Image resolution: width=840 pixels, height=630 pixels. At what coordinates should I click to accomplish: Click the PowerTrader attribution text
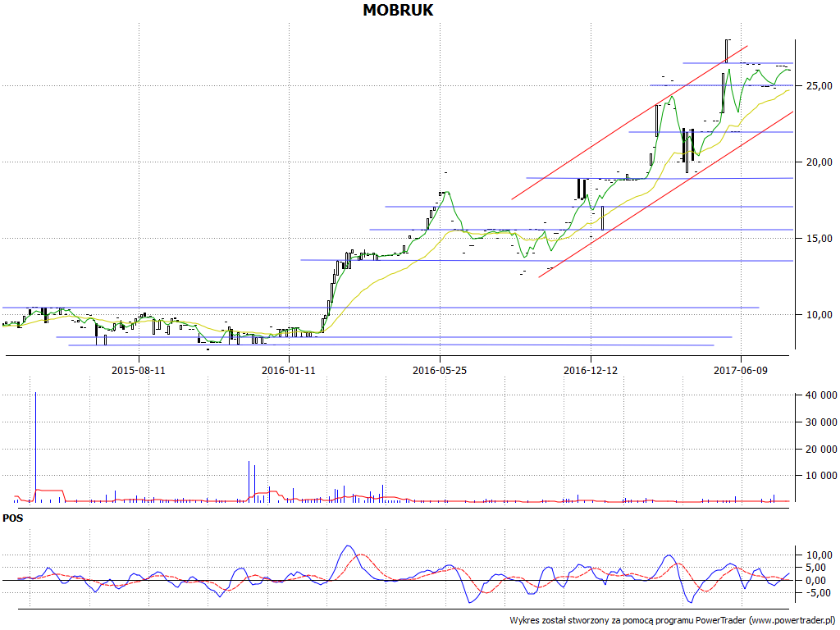tap(673, 620)
